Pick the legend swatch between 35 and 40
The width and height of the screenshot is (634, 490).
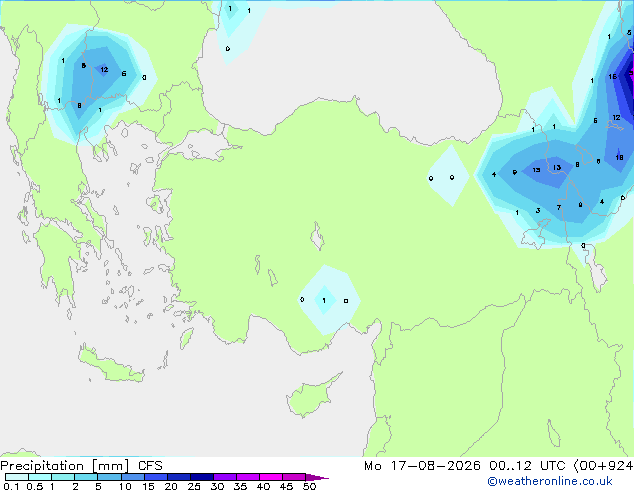click(x=248, y=477)
